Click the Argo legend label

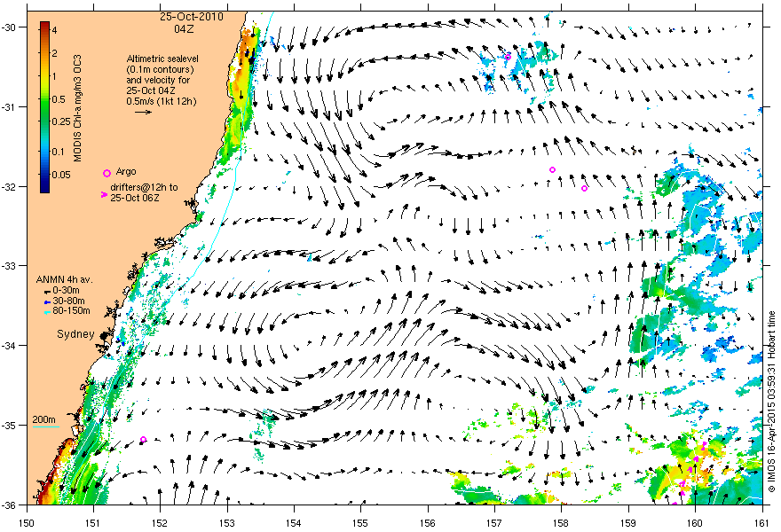click(x=125, y=172)
